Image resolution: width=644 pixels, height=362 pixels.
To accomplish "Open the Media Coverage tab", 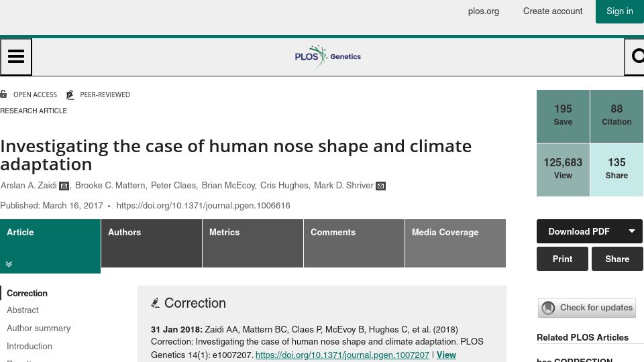I will coord(455,243).
